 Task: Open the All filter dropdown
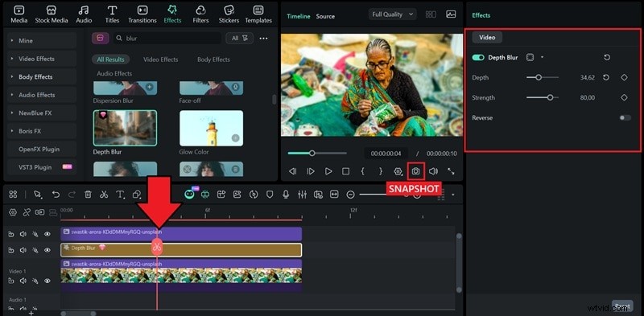239,38
